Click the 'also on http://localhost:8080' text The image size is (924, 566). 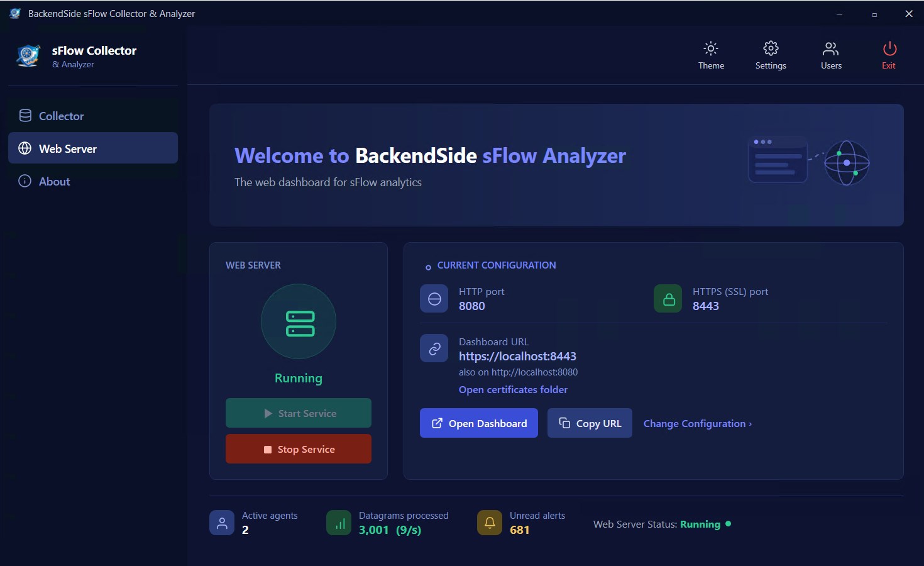click(x=518, y=372)
